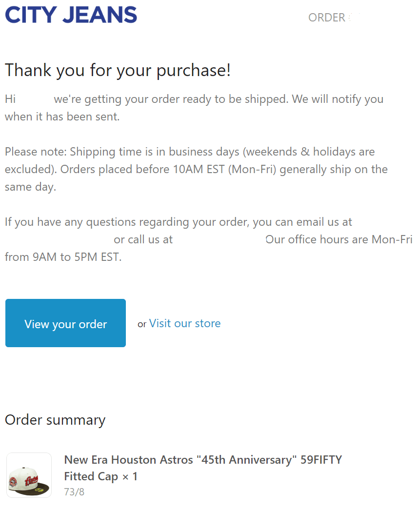Click the CITY JEANS logo

coord(71,15)
